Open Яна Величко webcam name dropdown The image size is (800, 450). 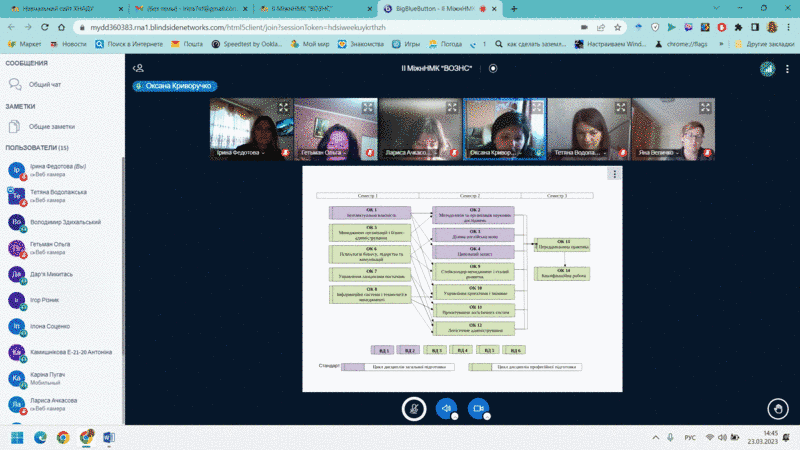pyautogui.click(x=659, y=153)
